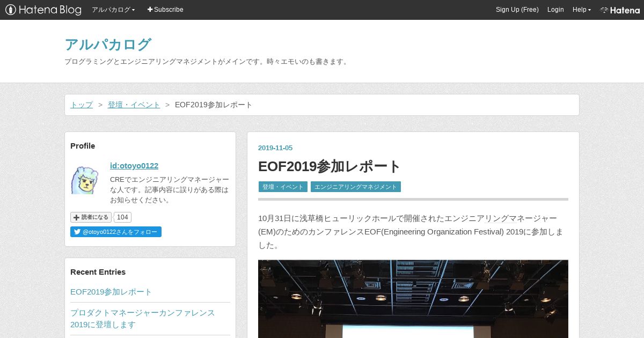Click the Login link
Image resolution: width=644 pixels, height=338 pixels.
coord(555,10)
